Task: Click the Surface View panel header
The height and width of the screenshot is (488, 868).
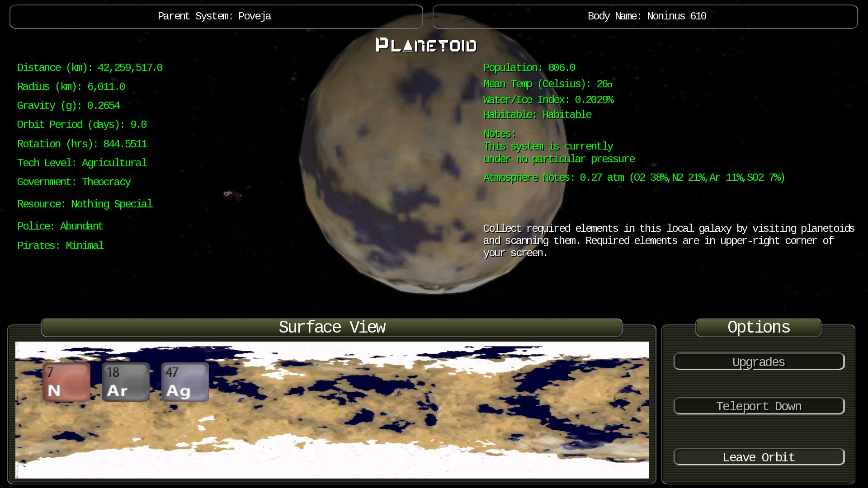Action: [x=331, y=327]
